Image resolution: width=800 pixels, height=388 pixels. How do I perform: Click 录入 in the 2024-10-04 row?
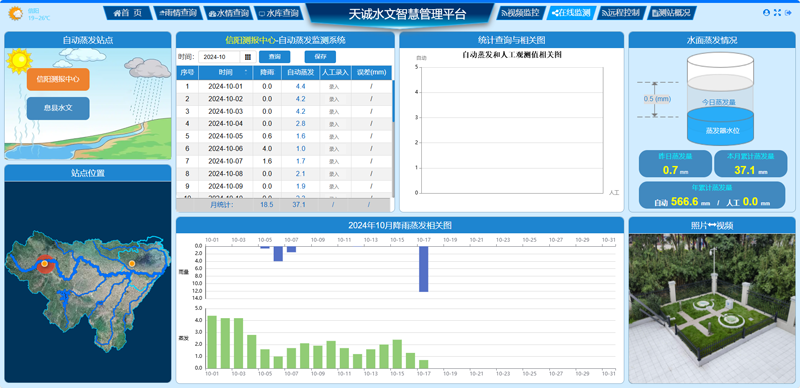click(x=334, y=124)
